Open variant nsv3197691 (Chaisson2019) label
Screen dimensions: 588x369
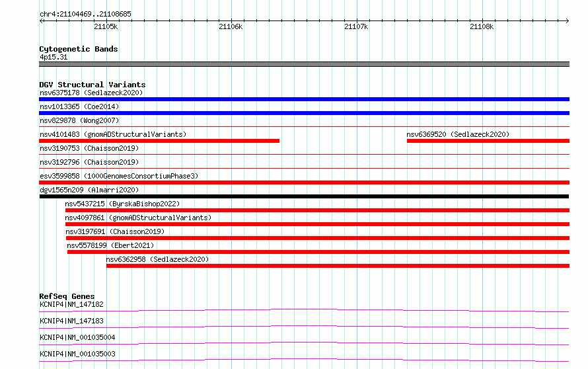coord(115,231)
